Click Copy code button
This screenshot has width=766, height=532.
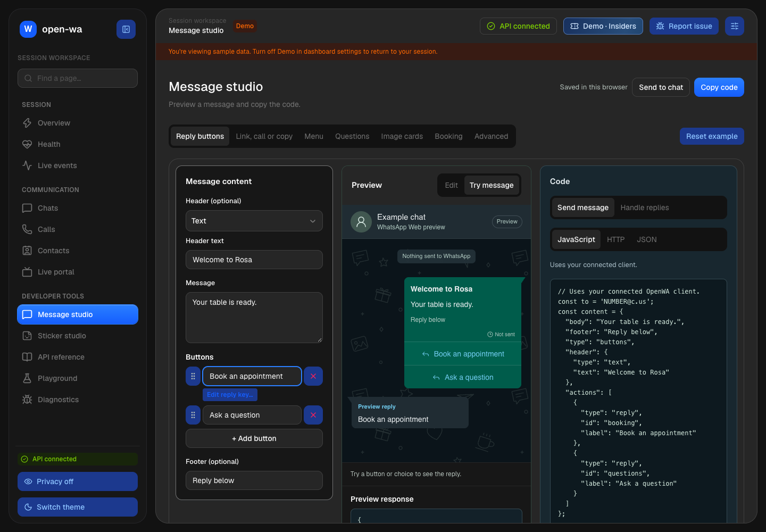coord(719,87)
